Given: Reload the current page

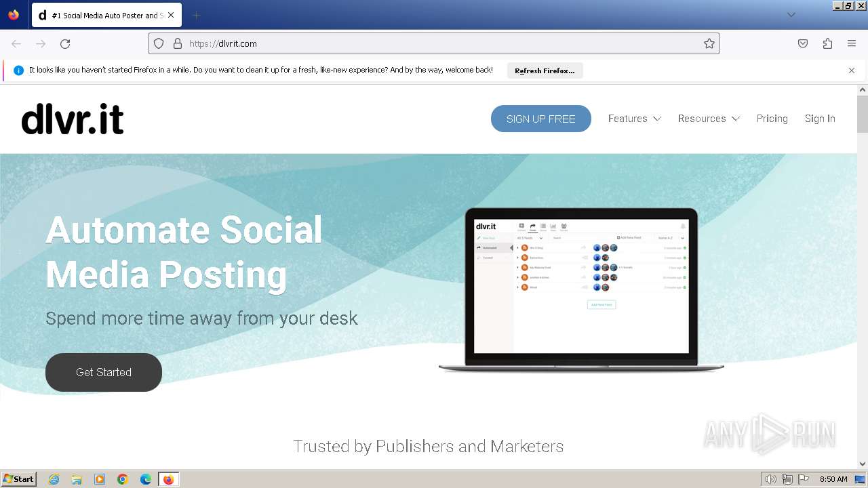Looking at the screenshot, I should tap(65, 43).
